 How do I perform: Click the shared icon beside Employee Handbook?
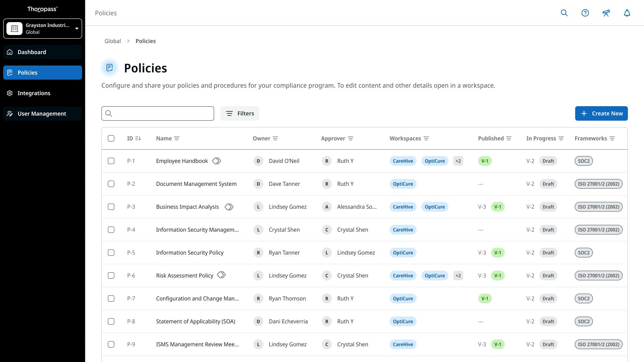[x=217, y=161]
